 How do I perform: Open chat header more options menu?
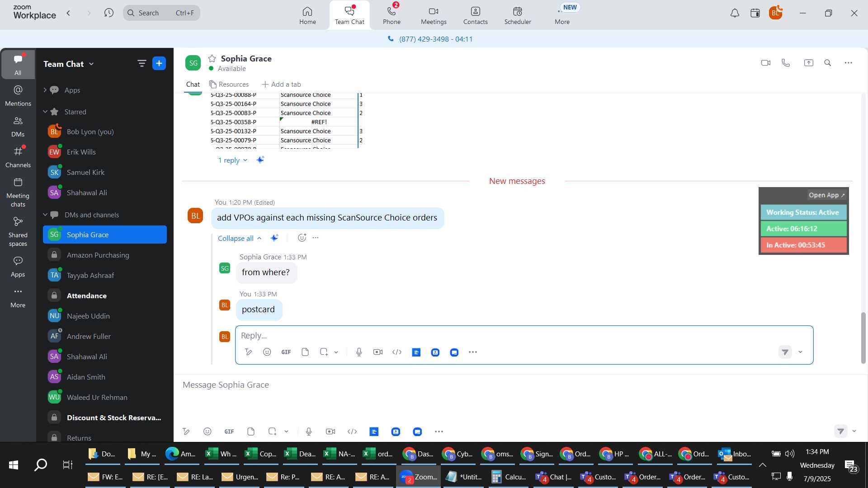(x=848, y=63)
